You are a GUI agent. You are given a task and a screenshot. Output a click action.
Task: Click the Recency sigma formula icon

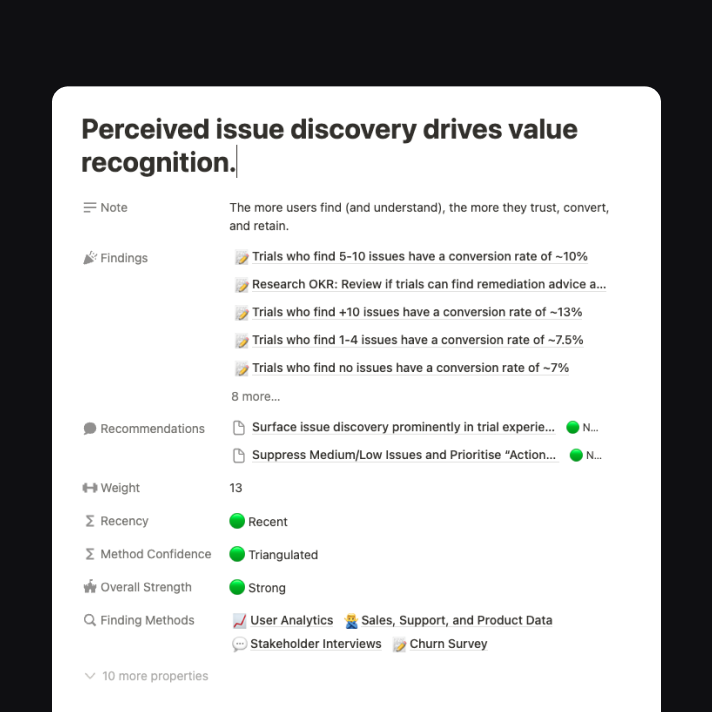point(90,521)
